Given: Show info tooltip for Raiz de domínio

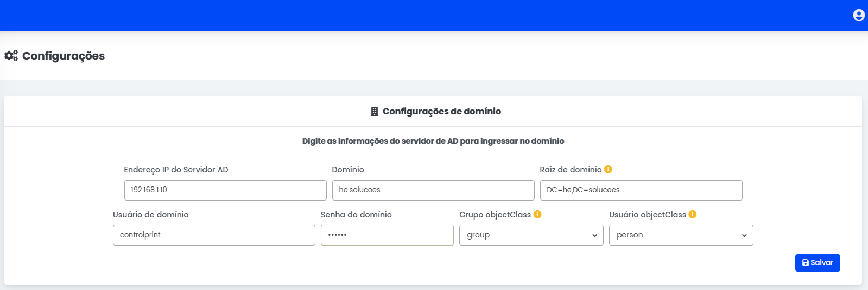Looking at the screenshot, I should pyautogui.click(x=608, y=170).
